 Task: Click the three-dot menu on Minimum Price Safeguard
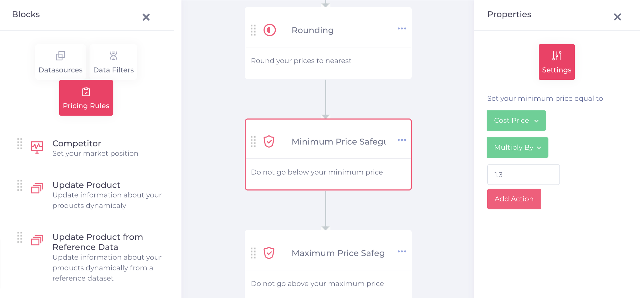(x=402, y=140)
